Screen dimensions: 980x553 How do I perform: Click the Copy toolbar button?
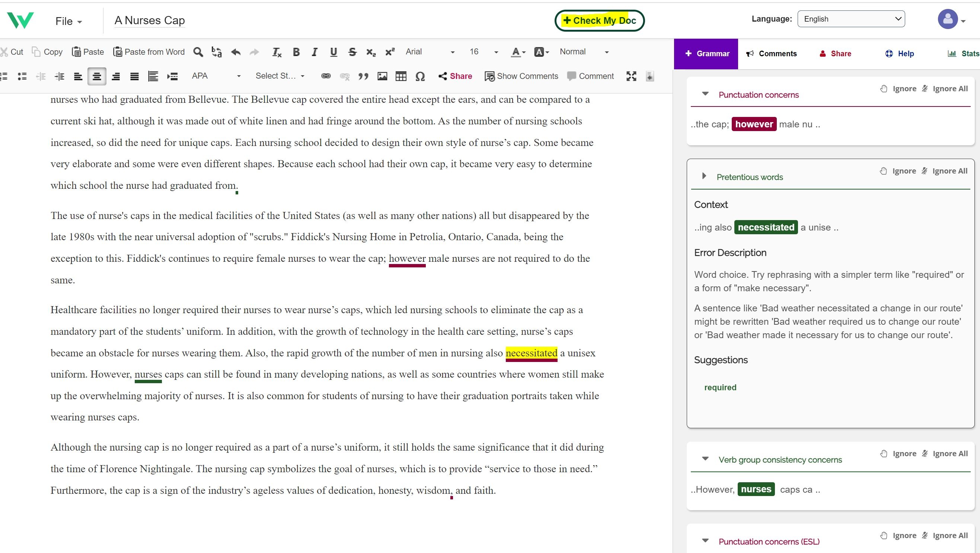pyautogui.click(x=47, y=52)
